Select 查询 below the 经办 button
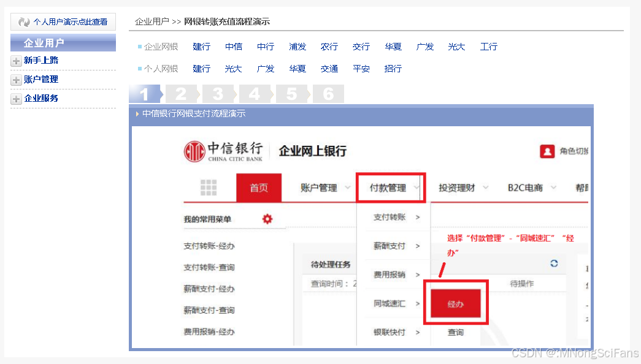The height and width of the screenshot is (364, 641). pos(455,333)
